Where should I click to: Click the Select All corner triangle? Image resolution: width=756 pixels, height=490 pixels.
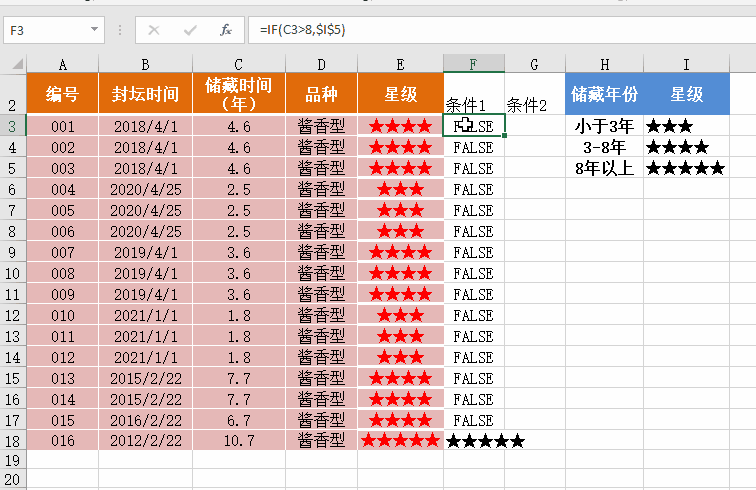click(x=17, y=64)
